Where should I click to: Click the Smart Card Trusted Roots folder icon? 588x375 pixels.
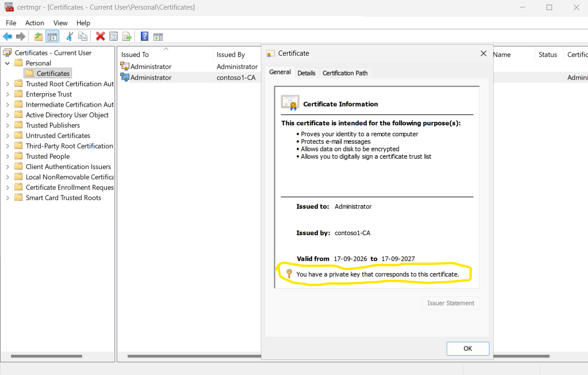tap(18, 197)
